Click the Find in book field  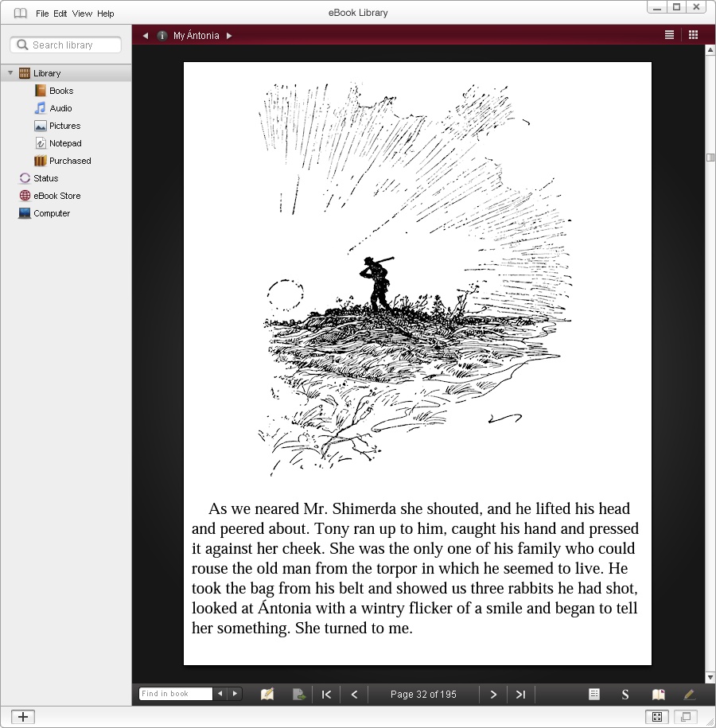176,694
